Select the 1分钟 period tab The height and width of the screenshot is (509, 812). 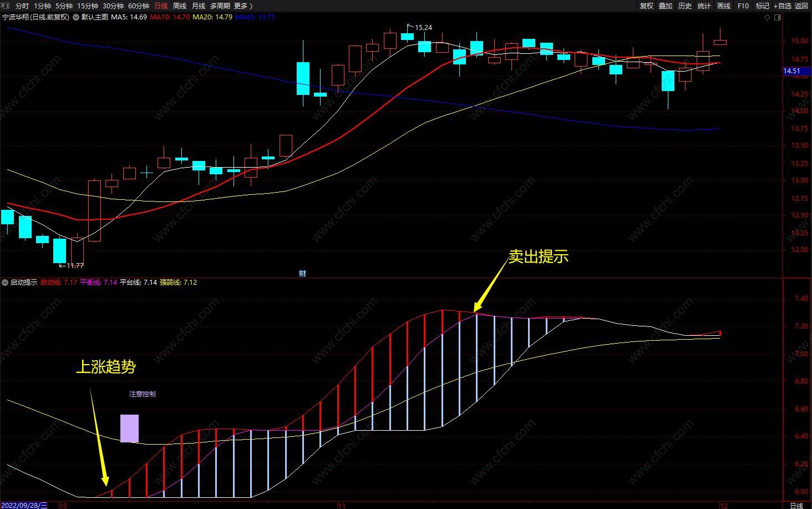(x=42, y=6)
